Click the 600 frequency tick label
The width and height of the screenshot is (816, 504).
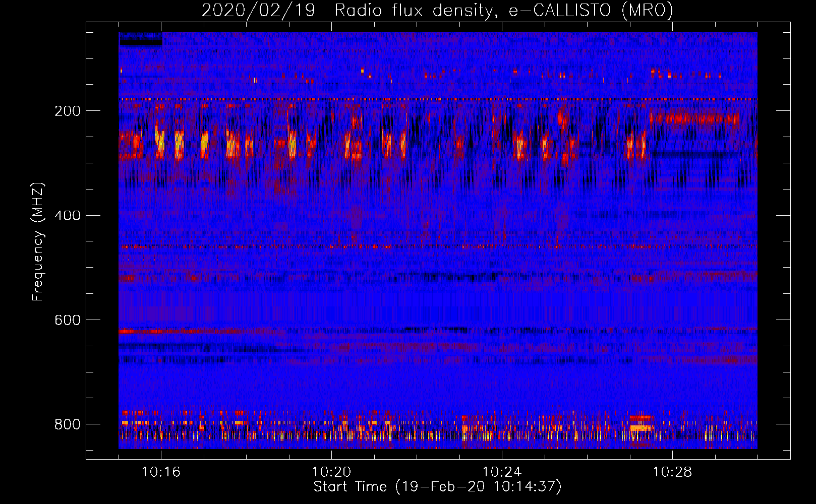(x=68, y=321)
